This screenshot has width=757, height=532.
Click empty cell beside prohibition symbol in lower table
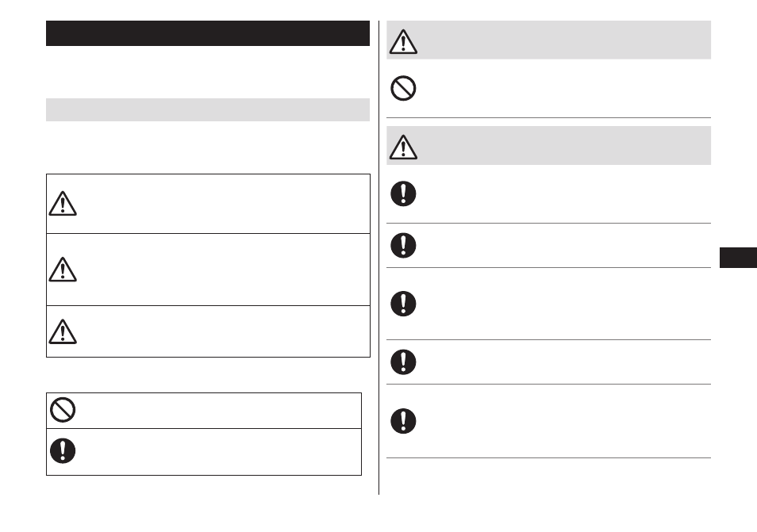pos(220,411)
